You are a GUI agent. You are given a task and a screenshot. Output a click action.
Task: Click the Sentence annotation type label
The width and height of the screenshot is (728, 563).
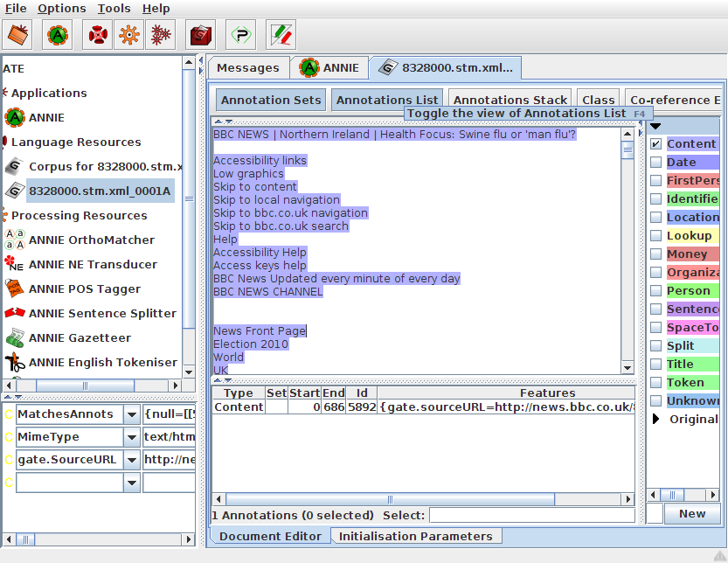point(693,309)
